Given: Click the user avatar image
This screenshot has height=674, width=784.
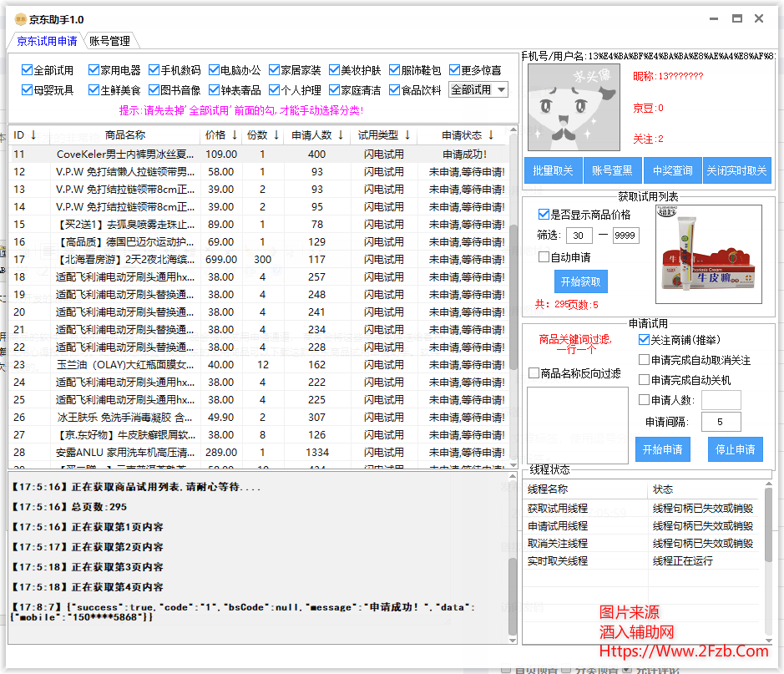Looking at the screenshot, I should click(x=574, y=108).
